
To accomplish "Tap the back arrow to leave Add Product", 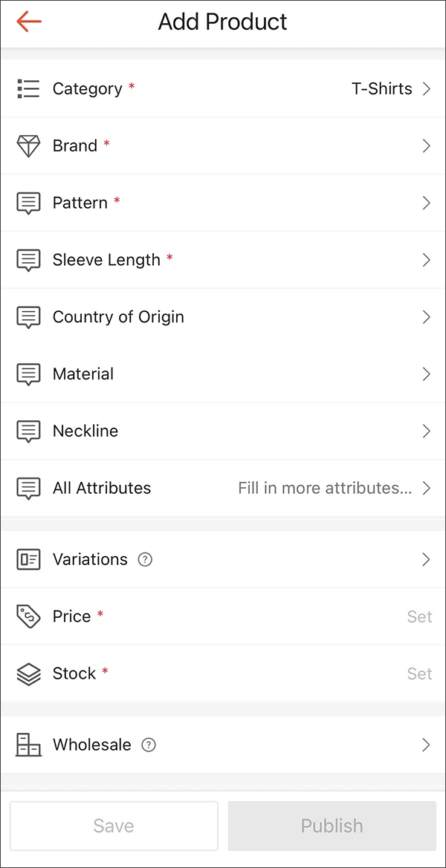I will [x=28, y=22].
